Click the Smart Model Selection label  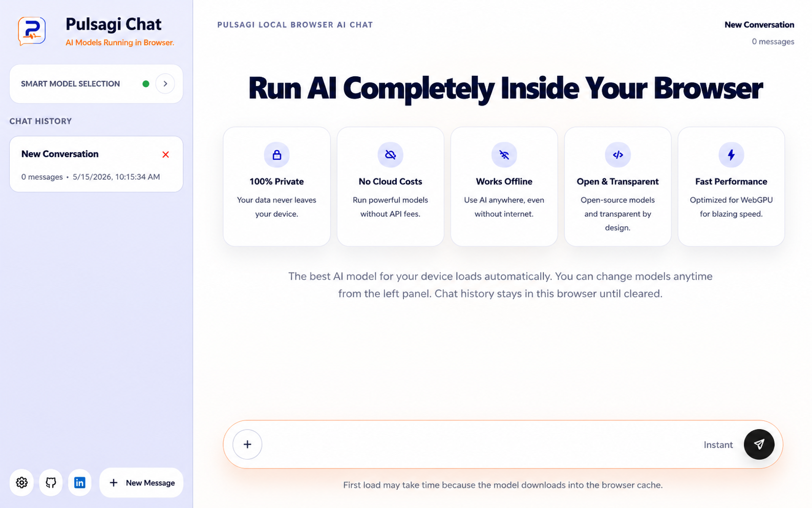(x=70, y=84)
